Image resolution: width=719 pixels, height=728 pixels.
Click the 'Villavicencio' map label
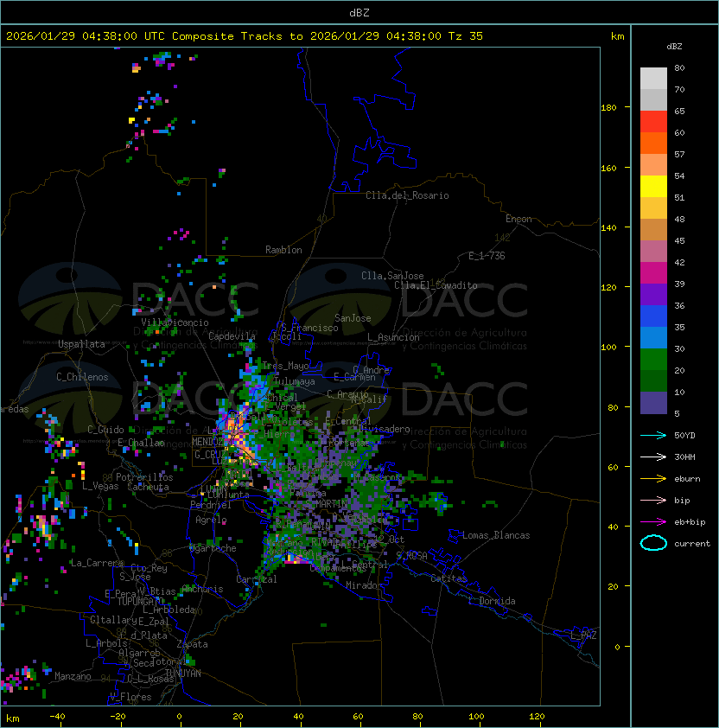click(175, 322)
